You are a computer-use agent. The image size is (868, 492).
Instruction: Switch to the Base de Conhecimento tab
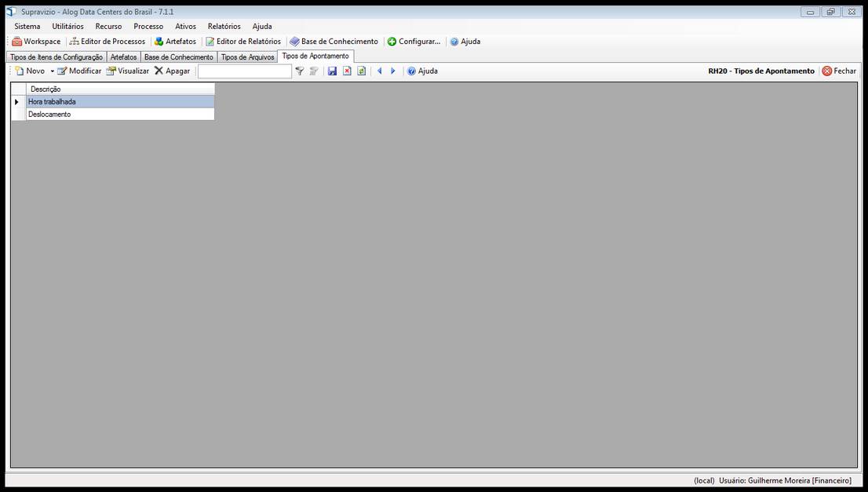[179, 57]
